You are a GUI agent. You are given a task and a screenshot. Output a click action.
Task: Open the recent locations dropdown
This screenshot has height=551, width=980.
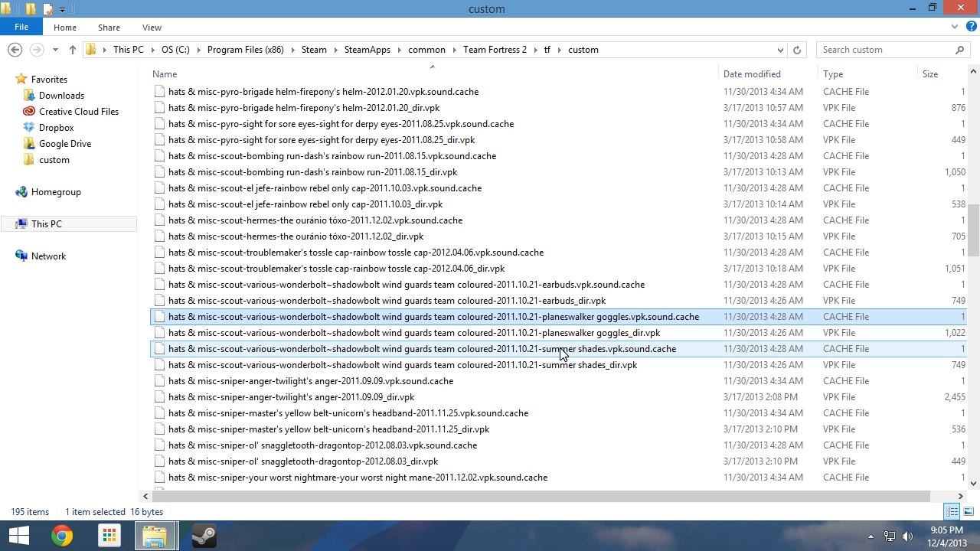pos(55,50)
